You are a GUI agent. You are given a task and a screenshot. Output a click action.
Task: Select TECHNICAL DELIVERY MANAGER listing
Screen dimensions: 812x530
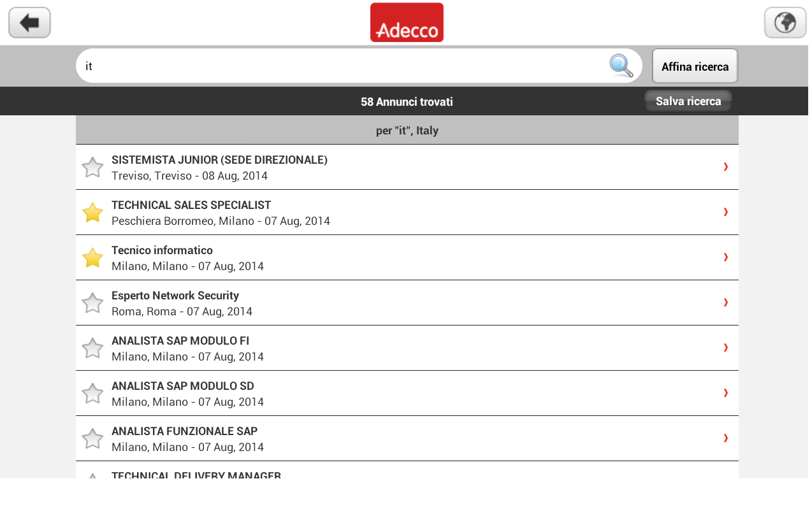coord(407,470)
